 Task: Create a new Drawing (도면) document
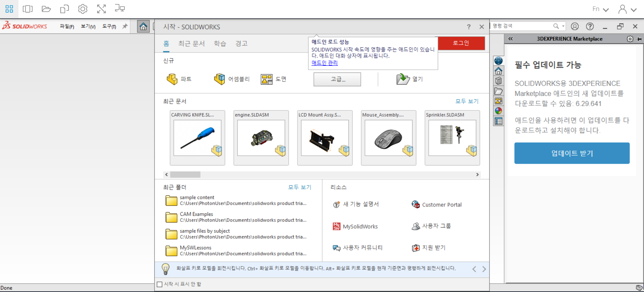click(x=273, y=79)
